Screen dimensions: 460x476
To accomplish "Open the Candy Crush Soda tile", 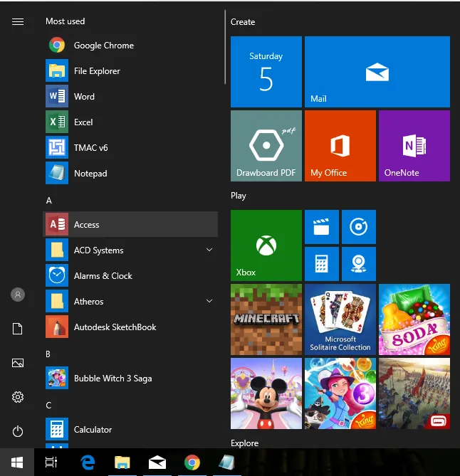I will tap(414, 319).
